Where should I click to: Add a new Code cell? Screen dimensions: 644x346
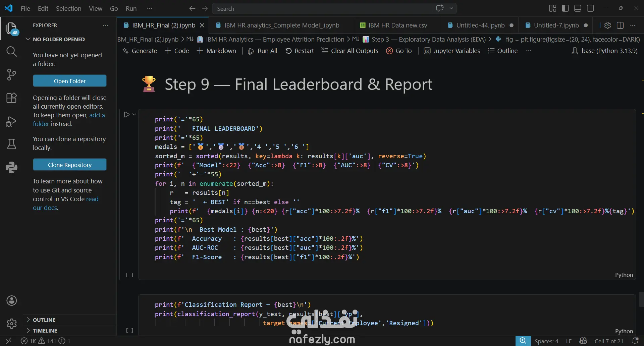point(177,51)
